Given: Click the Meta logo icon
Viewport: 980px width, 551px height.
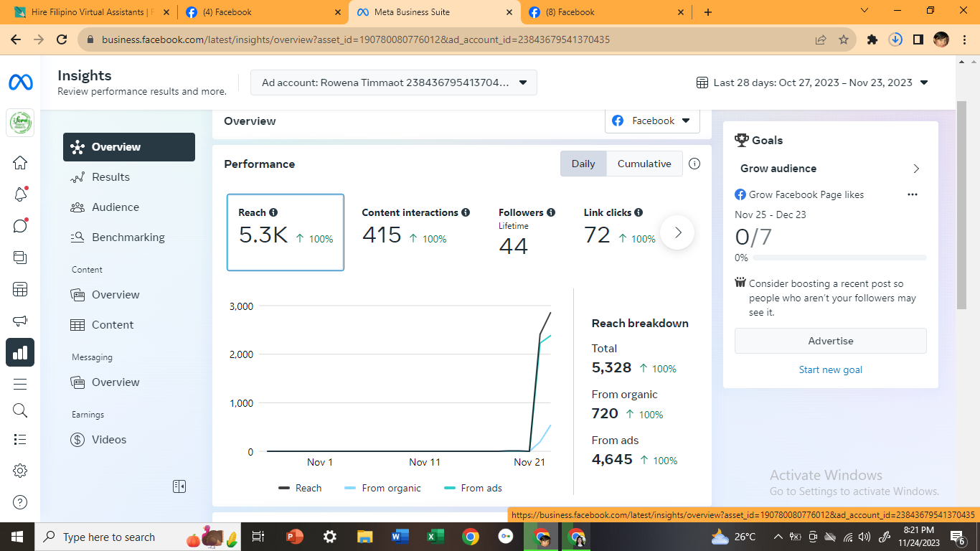Looking at the screenshot, I should coord(20,83).
